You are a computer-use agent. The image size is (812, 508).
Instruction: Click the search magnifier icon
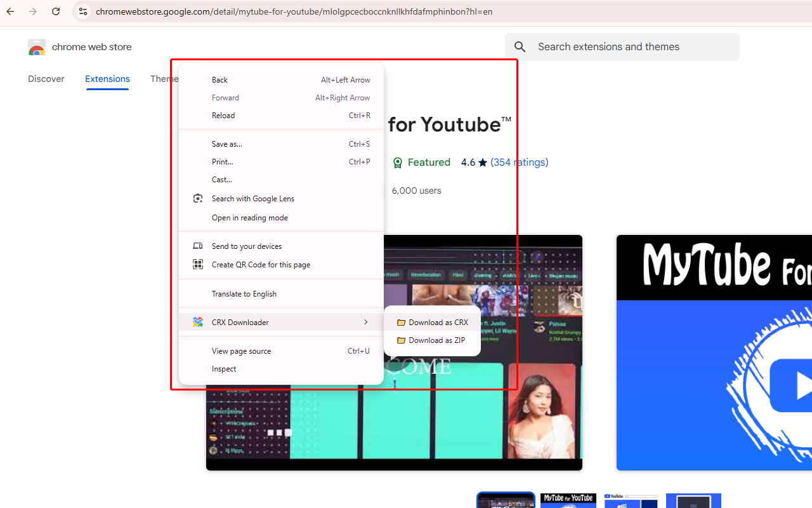[520, 47]
